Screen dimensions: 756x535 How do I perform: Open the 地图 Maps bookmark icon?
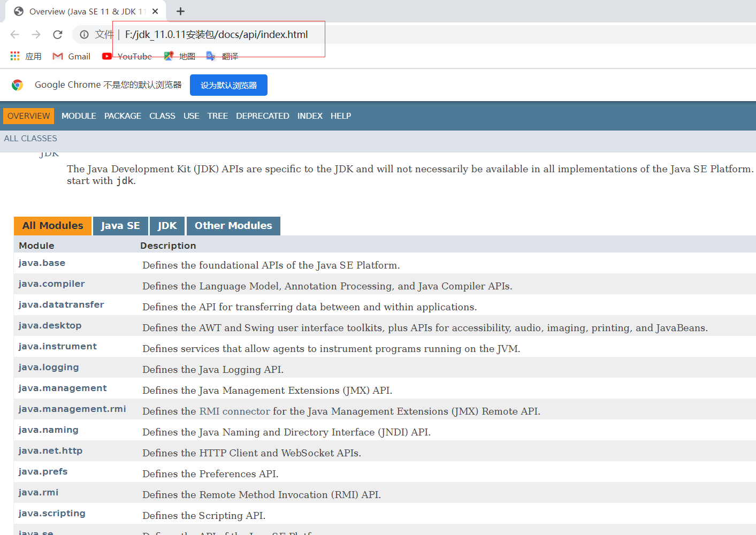click(x=169, y=56)
